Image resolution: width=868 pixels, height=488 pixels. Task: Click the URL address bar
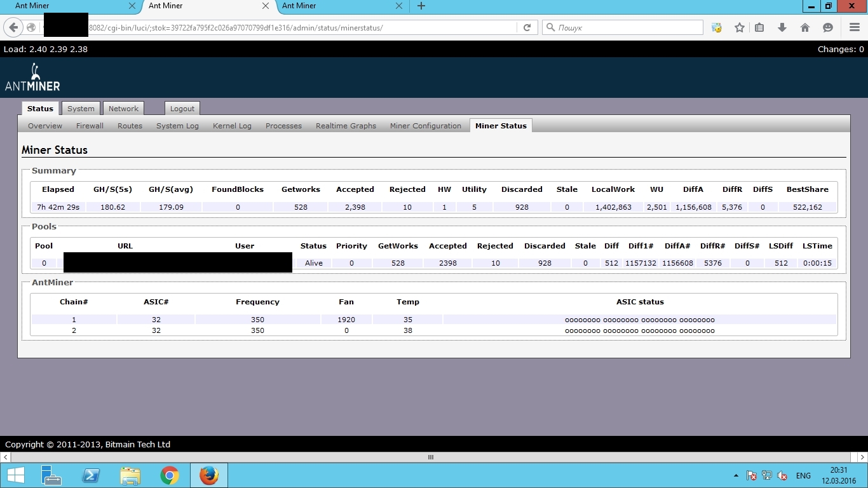pos(302,27)
